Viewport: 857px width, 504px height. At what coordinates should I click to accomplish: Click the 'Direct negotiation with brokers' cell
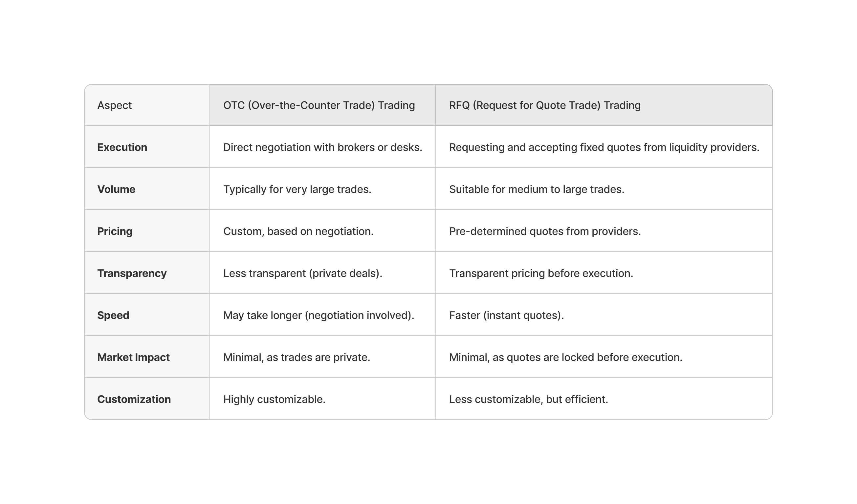pyautogui.click(x=322, y=147)
